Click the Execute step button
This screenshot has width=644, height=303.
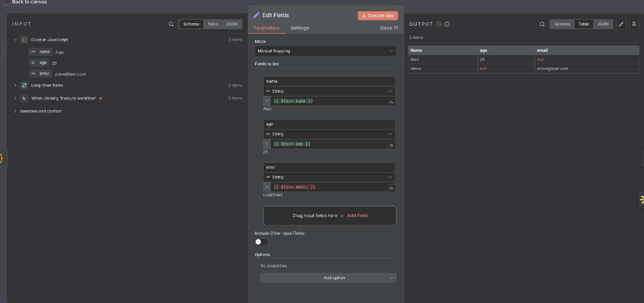point(377,16)
